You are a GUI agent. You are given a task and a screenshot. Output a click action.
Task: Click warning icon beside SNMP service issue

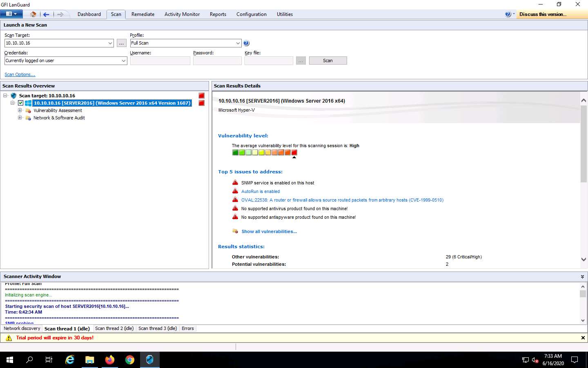235,182
